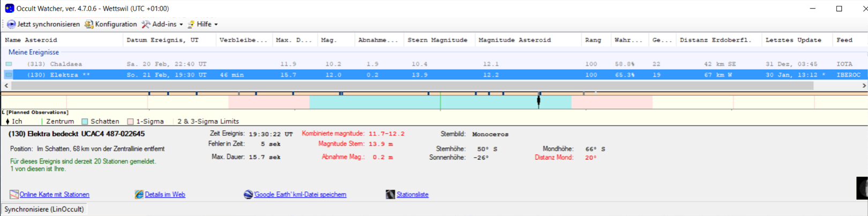Screen dimensions: 868x216
Task: Click the Internet Explorer Details im Web icon
Action: pos(139,195)
